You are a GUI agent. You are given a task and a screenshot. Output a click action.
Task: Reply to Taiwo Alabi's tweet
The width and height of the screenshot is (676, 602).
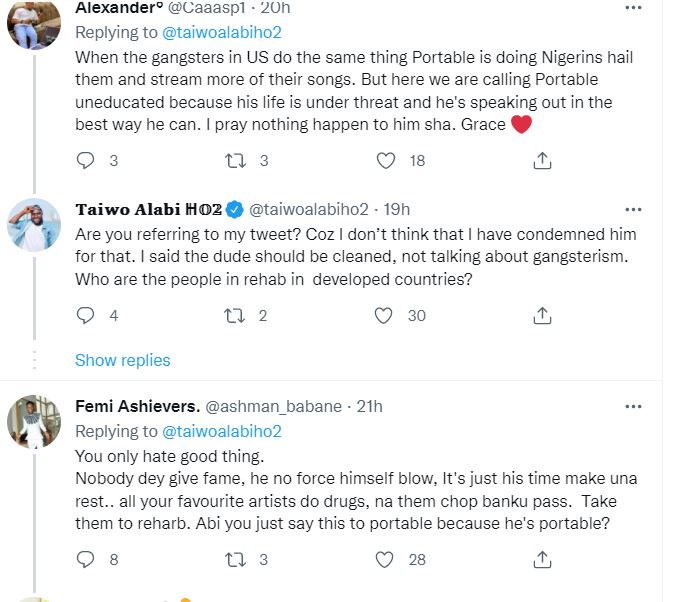[86, 315]
